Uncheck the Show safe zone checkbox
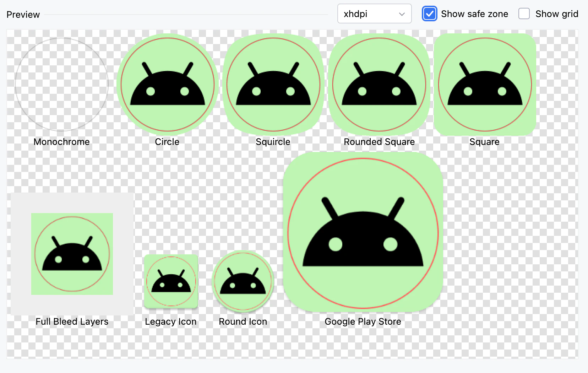 pos(430,14)
